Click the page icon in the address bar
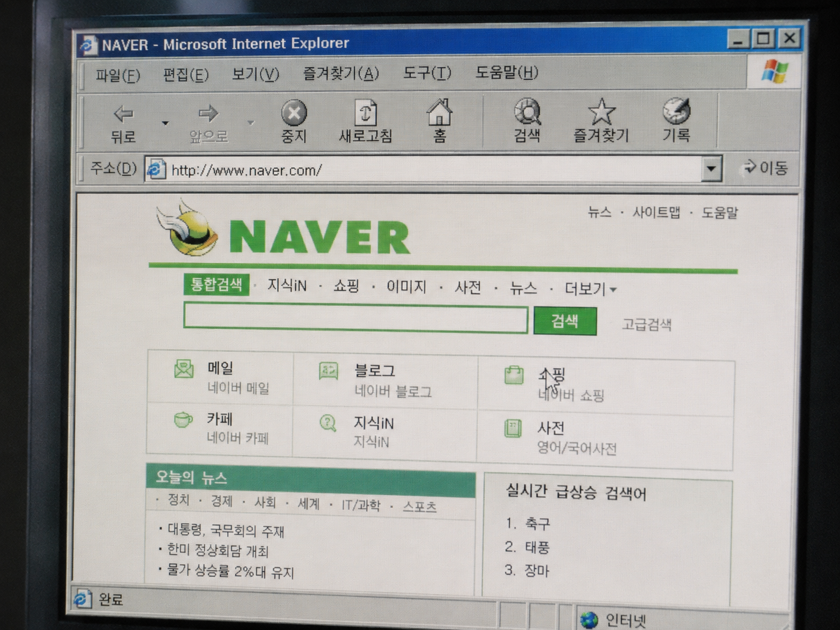Viewport: 840px width, 630px height. tap(155, 169)
